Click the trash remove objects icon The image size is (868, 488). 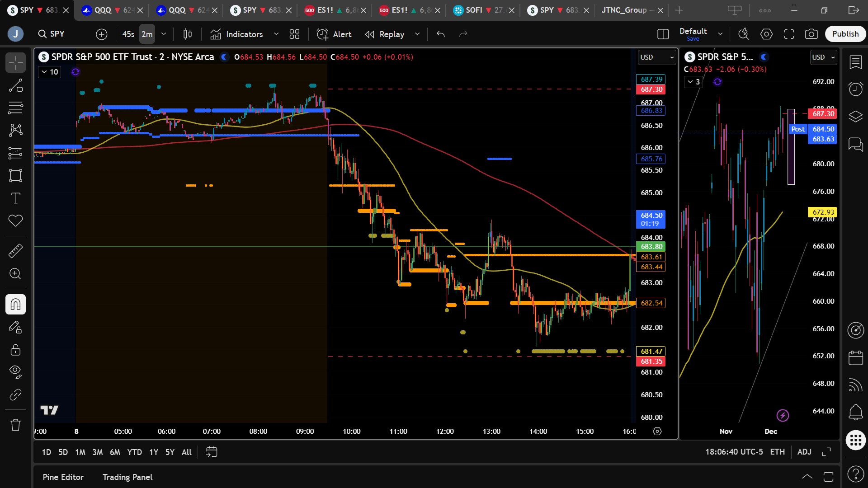coord(15,425)
